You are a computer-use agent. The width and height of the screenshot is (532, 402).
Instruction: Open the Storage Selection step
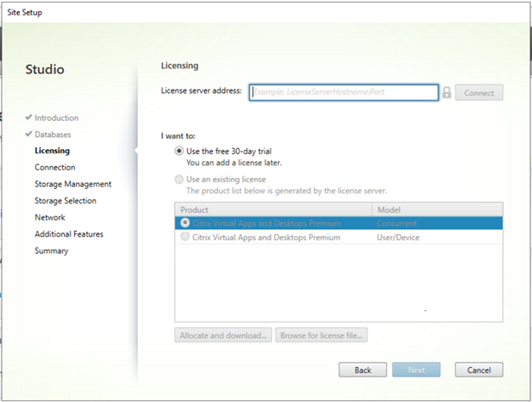click(65, 201)
